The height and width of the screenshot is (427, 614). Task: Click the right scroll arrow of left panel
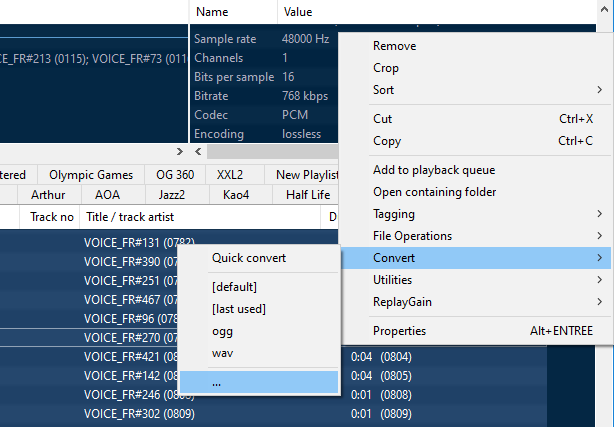coord(179,152)
